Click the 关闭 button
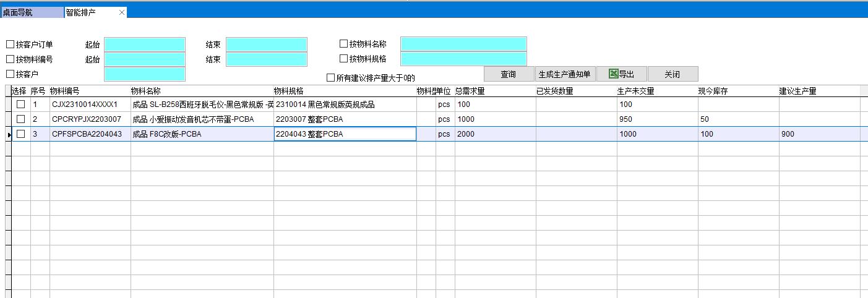868x298 pixels. (672, 74)
